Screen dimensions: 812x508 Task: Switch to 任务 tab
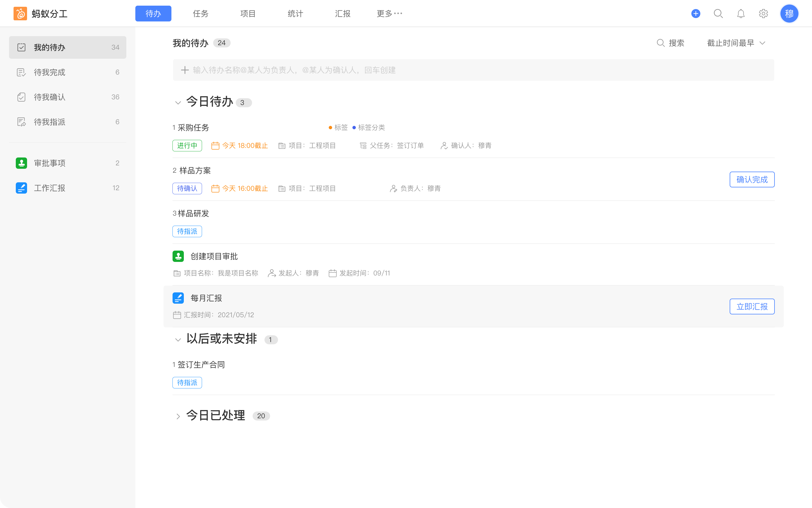pos(201,14)
